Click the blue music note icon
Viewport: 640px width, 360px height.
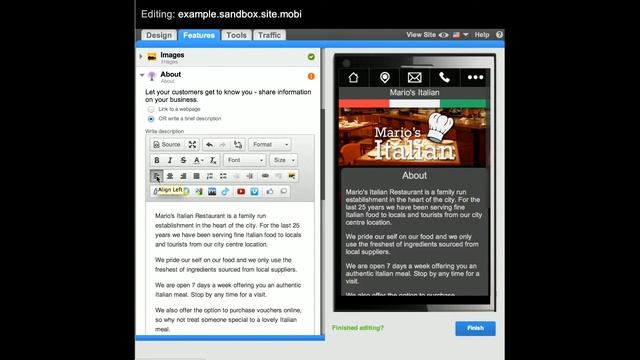(225, 191)
